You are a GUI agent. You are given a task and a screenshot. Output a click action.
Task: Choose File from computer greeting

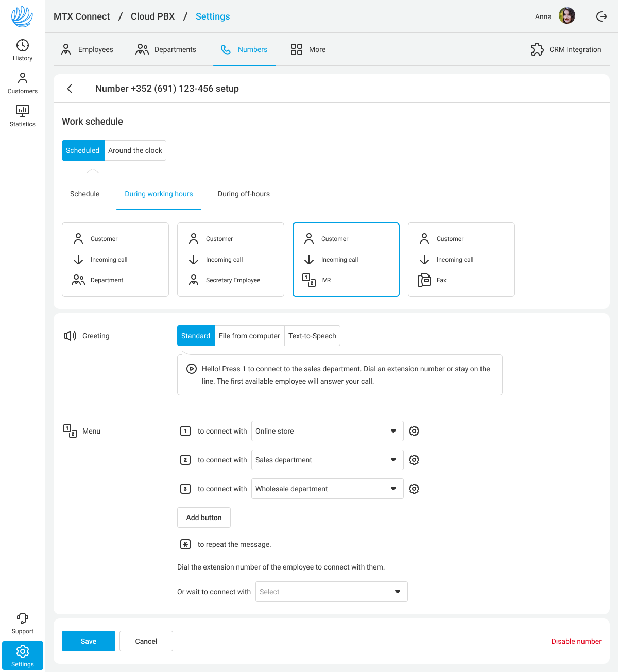point(249,336)
